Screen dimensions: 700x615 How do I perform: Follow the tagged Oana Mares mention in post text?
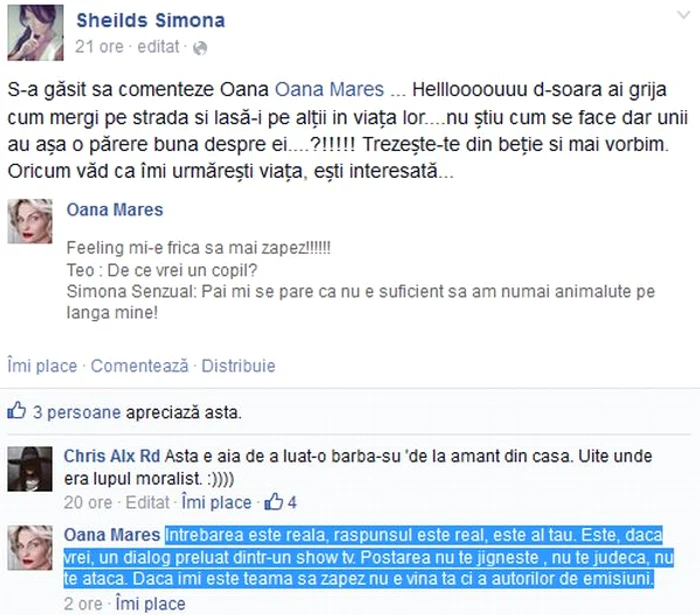(329, 89)
